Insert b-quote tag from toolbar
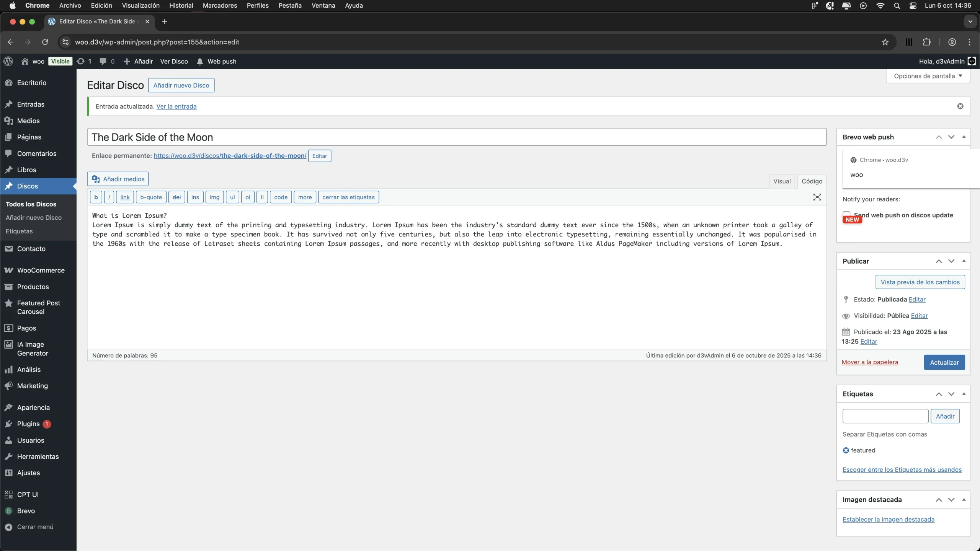Viewport: 980px width, 551px height. (x=151, y=197)
